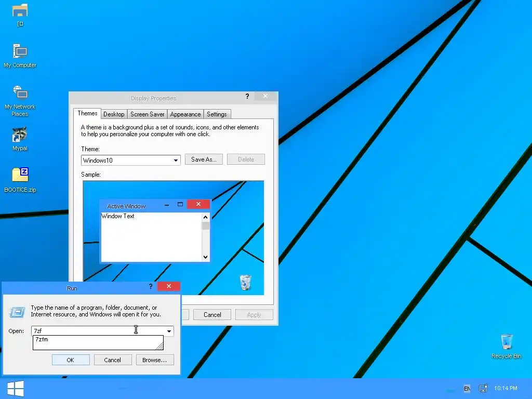Click Cancel in the Run dialog

113,360
